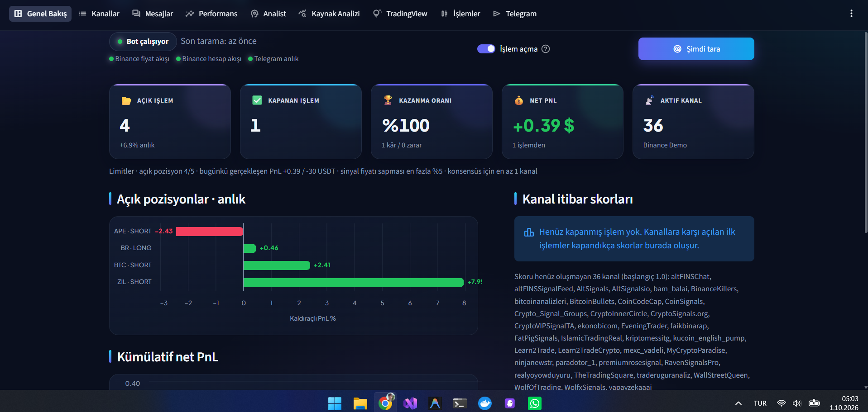Open the Telegram tab

[x=515, y=14]
